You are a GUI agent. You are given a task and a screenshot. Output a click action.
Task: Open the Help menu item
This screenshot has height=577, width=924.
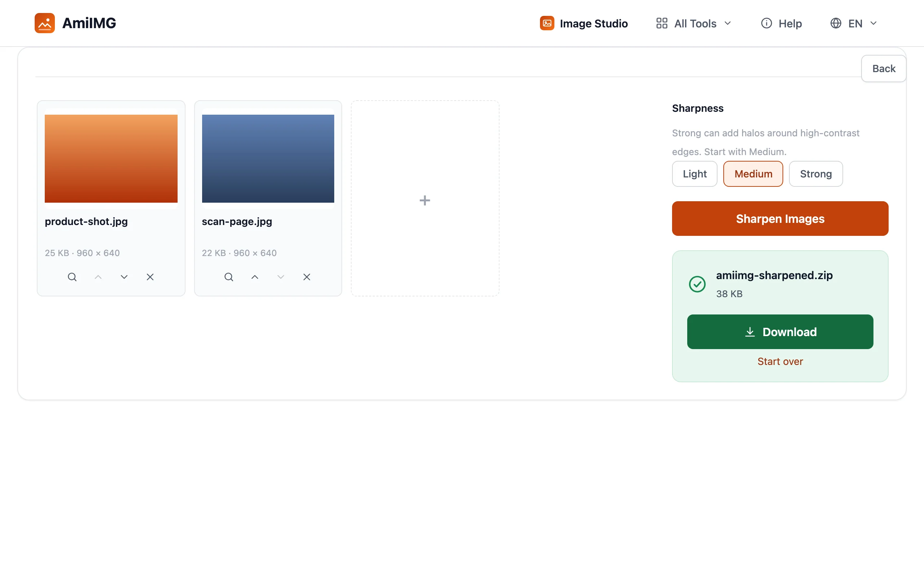point(781,23)
